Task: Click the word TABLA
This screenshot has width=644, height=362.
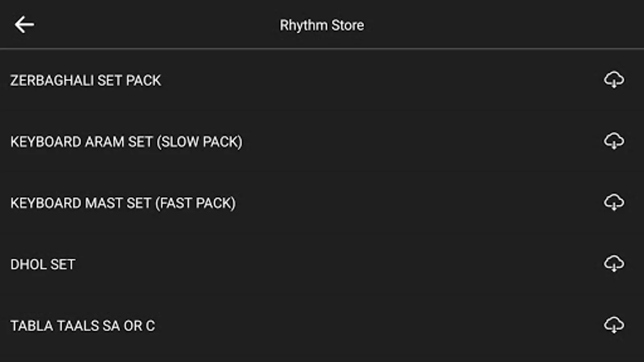Action: [31, 326]
